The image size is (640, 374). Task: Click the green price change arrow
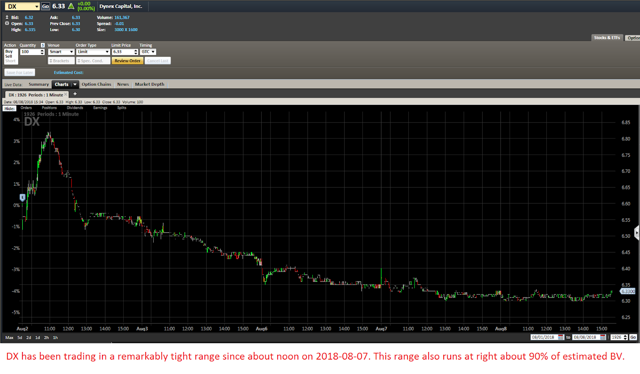[x=71, y=6]
